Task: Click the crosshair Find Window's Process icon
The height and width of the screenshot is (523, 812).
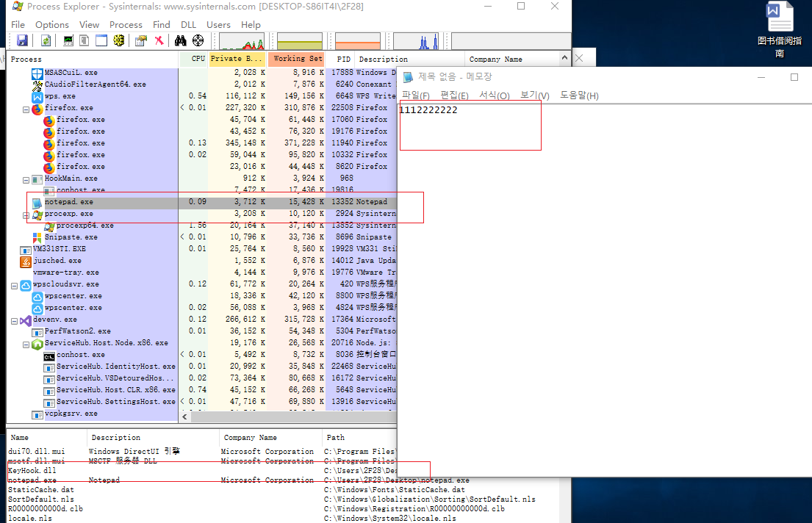Action: [198, 40]
